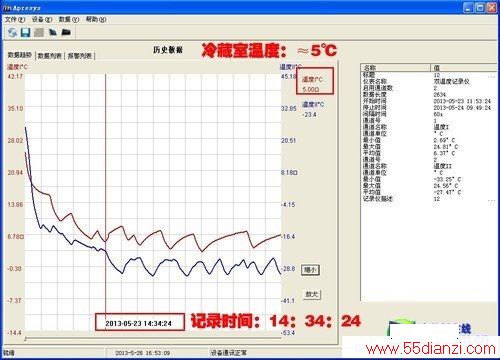This screenshot has width=500, height=360.
Task: Click the 缩小 zoom-out button
Action: click(310, 270)
